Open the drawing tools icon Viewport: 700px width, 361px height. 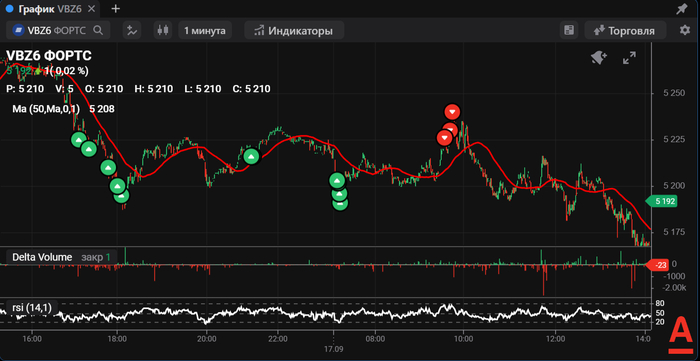[132, 30]
